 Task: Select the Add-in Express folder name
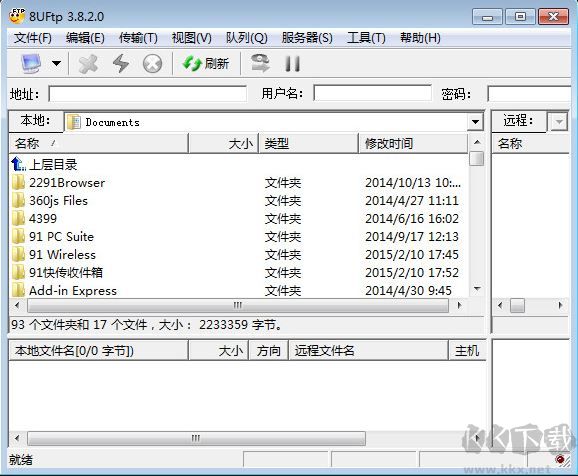(73, 291)
